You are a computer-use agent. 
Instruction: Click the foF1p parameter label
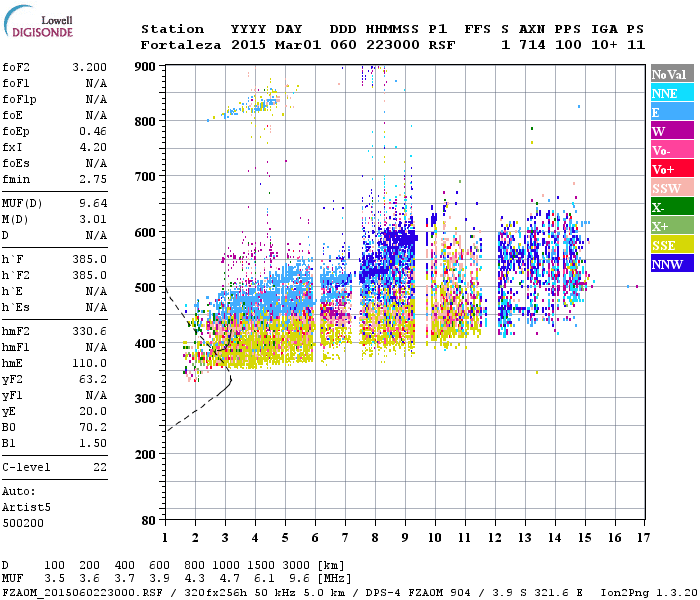coord(19,100)
